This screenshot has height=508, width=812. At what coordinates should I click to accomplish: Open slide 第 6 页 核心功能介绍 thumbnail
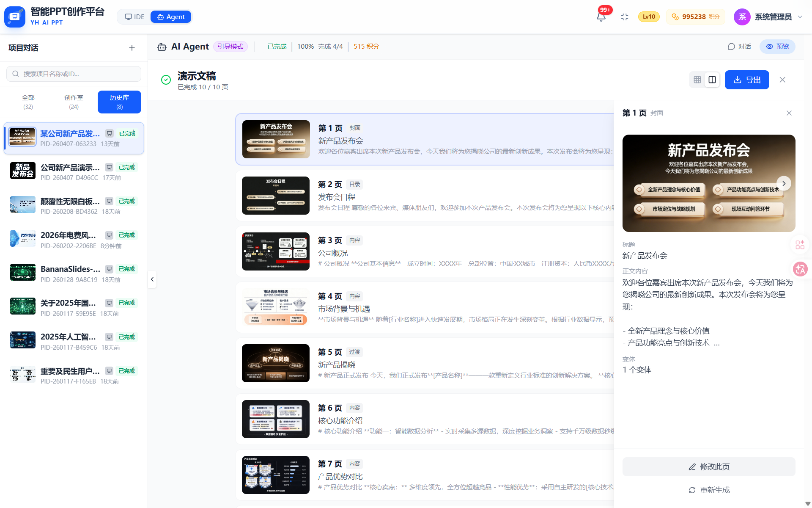click(276, 419)
